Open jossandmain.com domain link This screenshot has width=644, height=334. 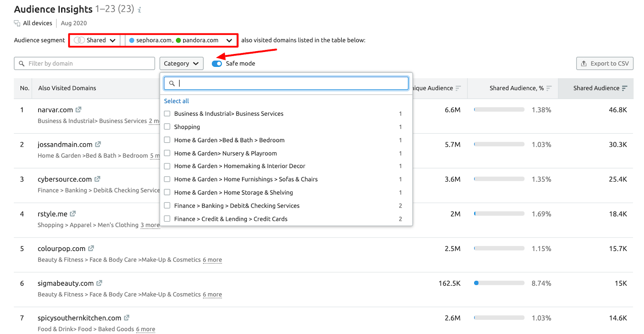click(65, 145)
